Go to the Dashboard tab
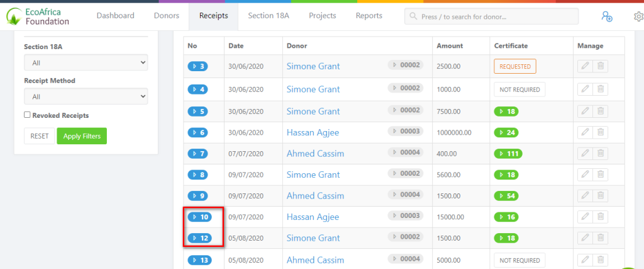Viewport: 644px width, 269px height. pos(116,16)
